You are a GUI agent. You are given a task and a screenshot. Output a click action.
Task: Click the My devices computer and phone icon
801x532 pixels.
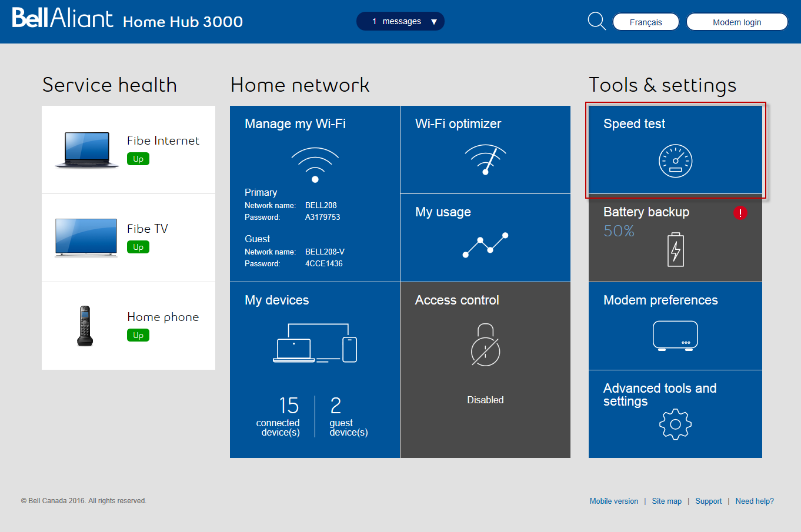(315, 343)
